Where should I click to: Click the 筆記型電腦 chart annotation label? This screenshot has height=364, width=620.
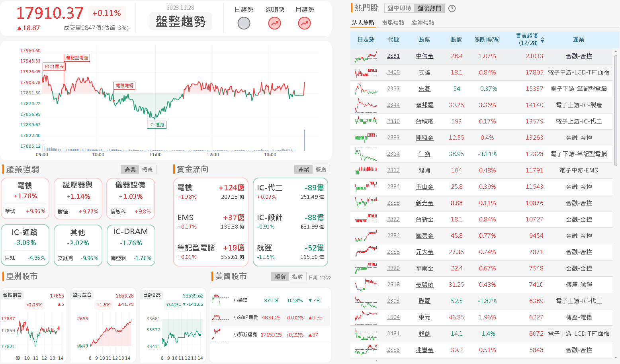point(77,58)
